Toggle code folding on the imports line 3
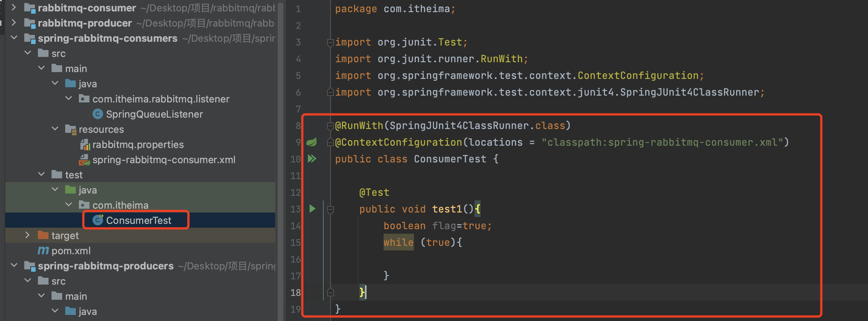The image size is (868, 321). point(330,42)
